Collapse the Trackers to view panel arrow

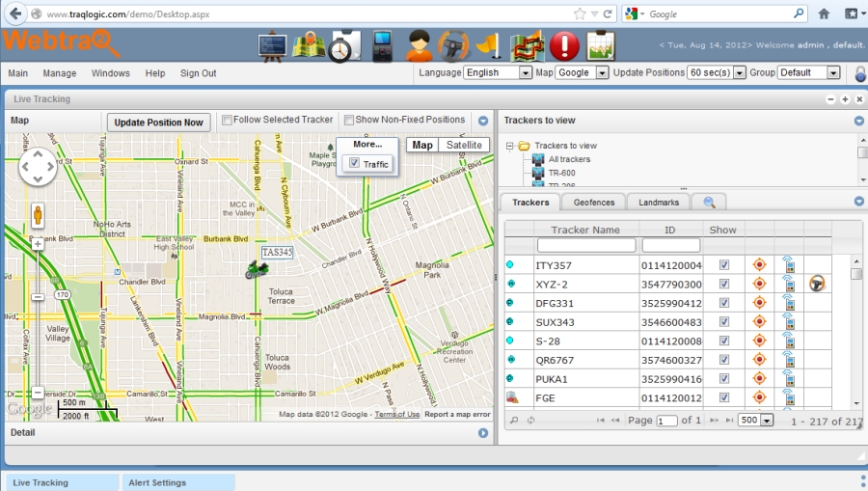pyautogui.click(x=858, y=121)
